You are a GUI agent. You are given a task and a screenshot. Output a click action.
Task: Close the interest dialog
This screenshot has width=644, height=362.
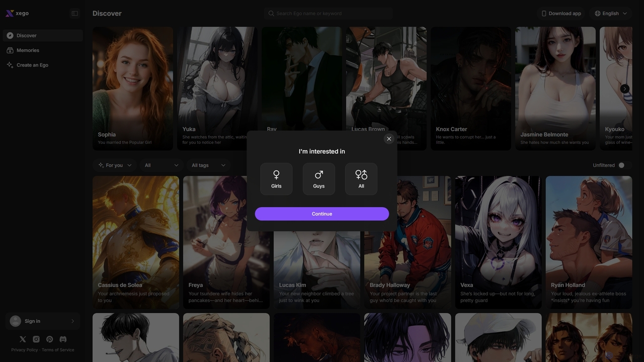pos(389,139)
